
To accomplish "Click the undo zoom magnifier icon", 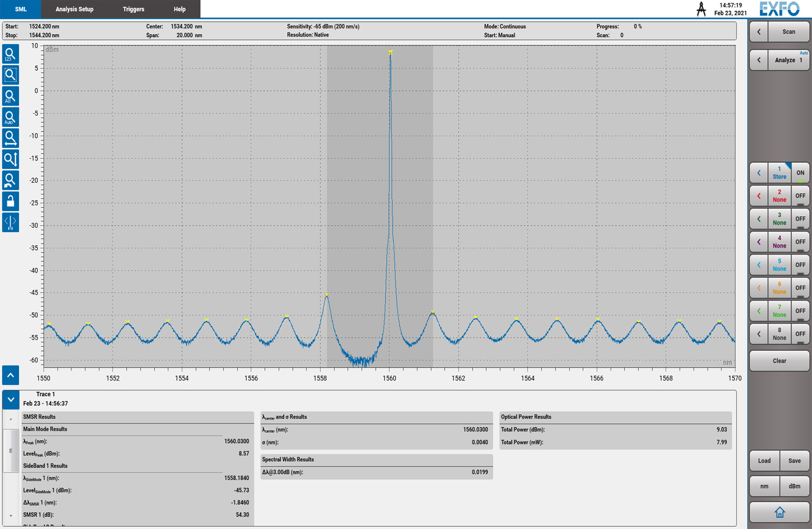I will [x=10, y=180].
